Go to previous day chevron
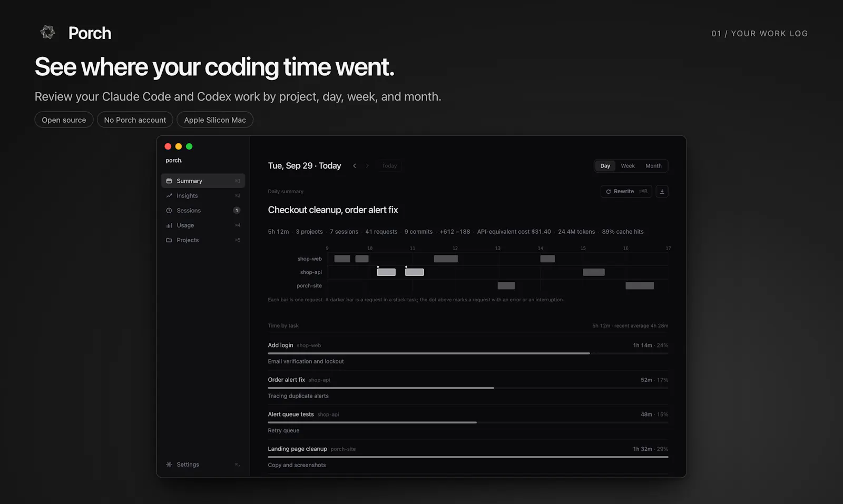 click(355, 166)
